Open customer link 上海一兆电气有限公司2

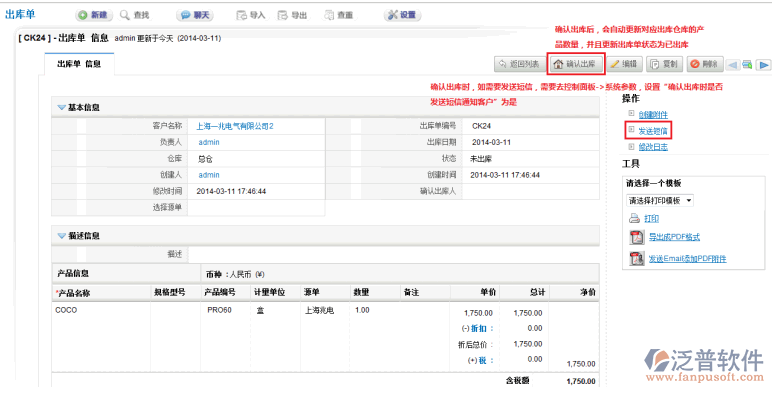coord(235,126)
